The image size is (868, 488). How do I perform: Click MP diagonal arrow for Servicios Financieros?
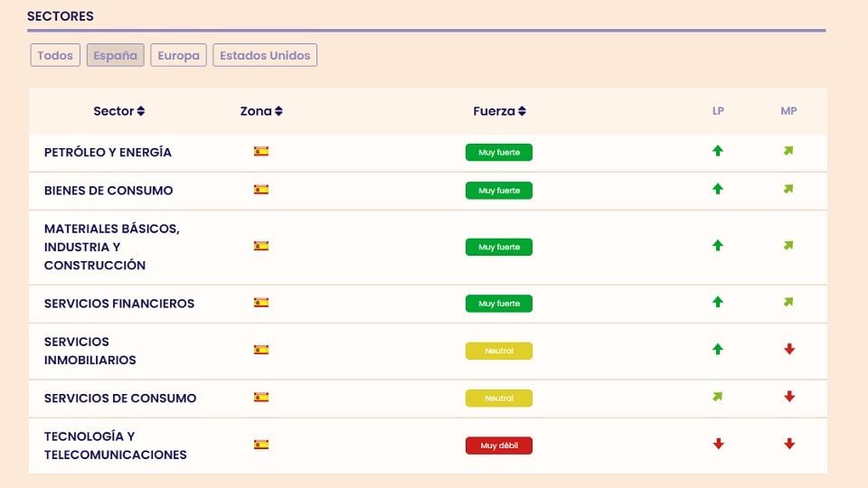pyautogui.click(x=788, y=303)
